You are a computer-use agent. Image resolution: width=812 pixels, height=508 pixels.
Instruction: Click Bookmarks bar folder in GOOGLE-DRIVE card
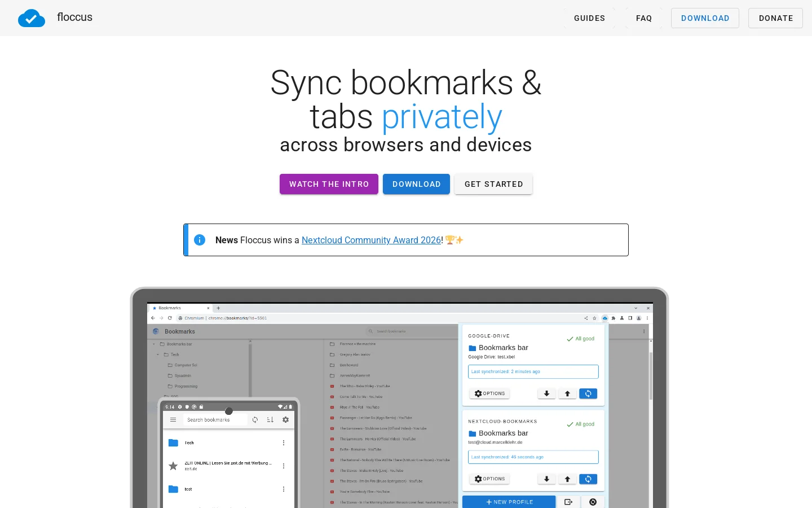pos(498,348)
